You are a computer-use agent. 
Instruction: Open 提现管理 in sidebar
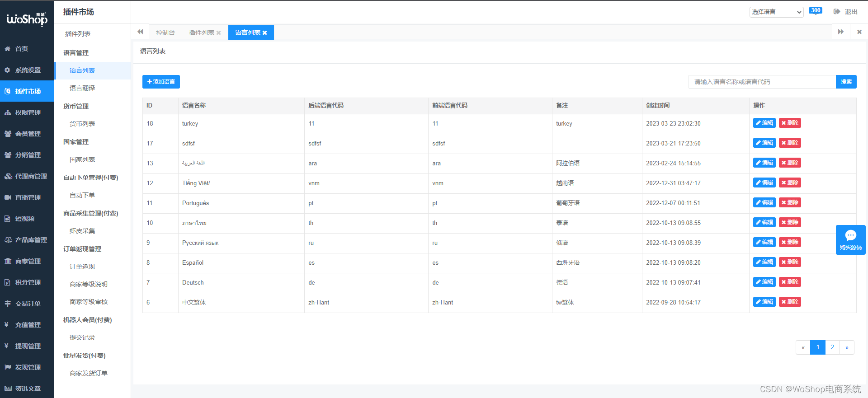pos(27,346)
